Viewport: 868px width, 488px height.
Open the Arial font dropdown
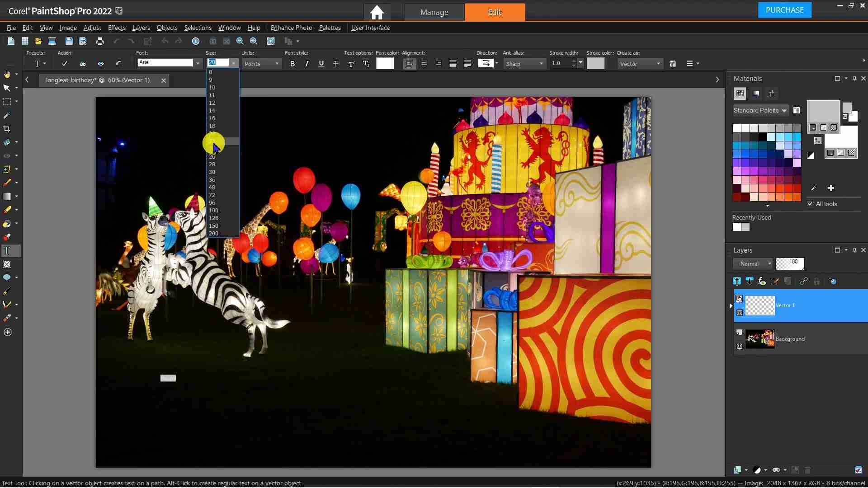[x=198, y=63]
